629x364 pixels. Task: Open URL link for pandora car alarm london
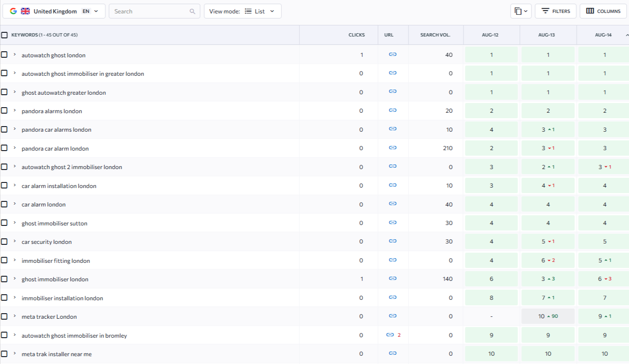tap(392, 148)
